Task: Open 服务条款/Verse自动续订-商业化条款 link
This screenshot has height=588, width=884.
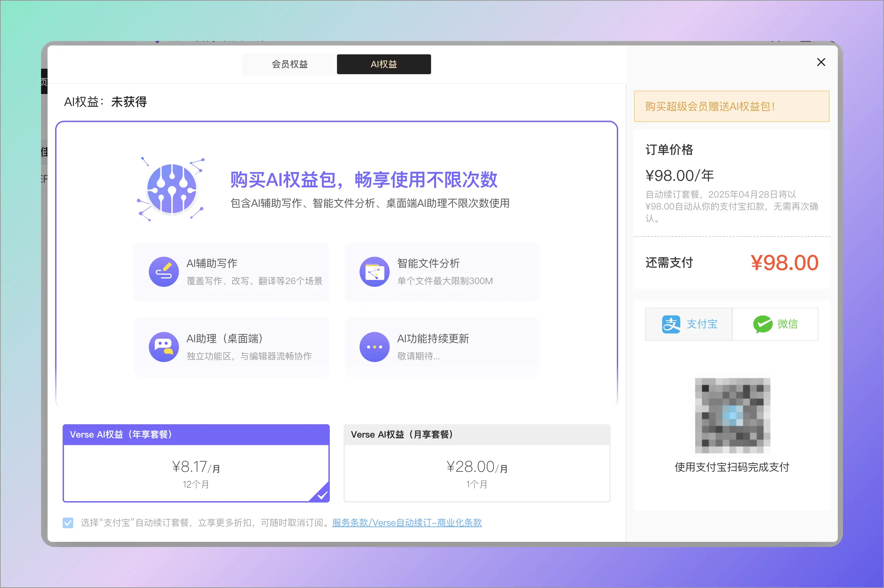Action: tap(407, 522)
